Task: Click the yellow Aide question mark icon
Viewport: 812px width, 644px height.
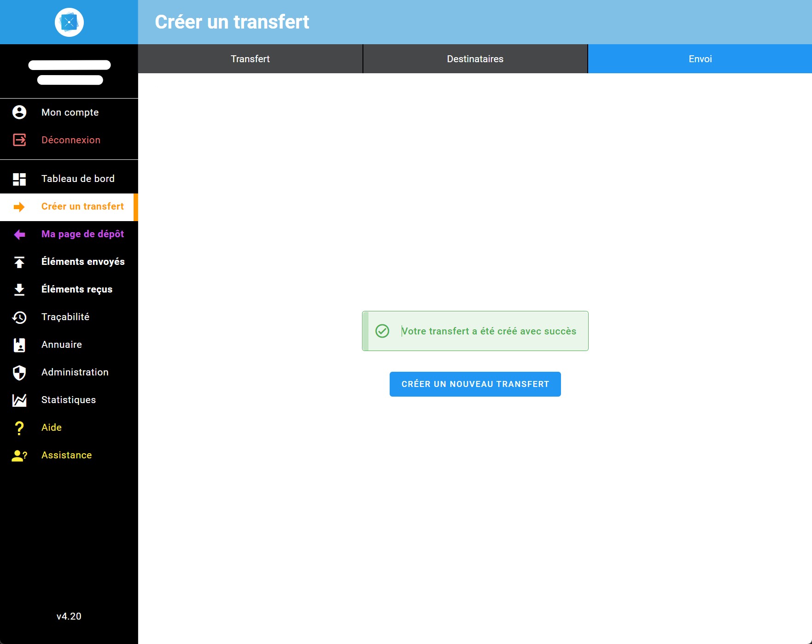Action: [19, 427]
